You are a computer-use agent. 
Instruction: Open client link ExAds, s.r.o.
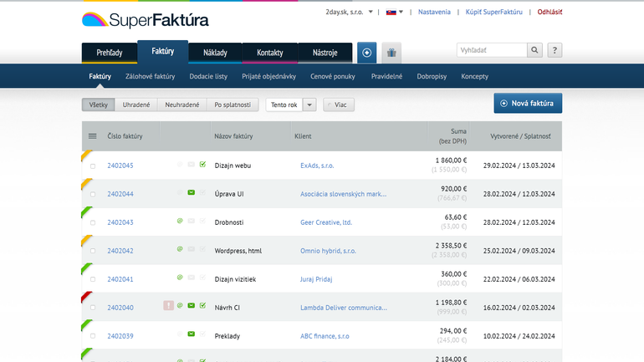317,166
